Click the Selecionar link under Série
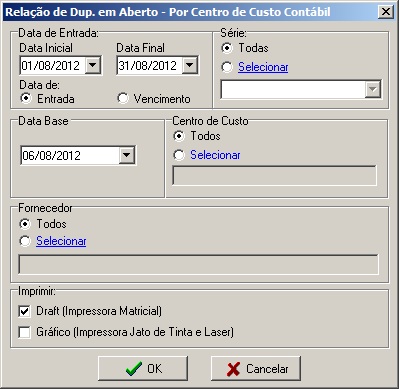Screen dimensions: 399x389 (263, 67)
